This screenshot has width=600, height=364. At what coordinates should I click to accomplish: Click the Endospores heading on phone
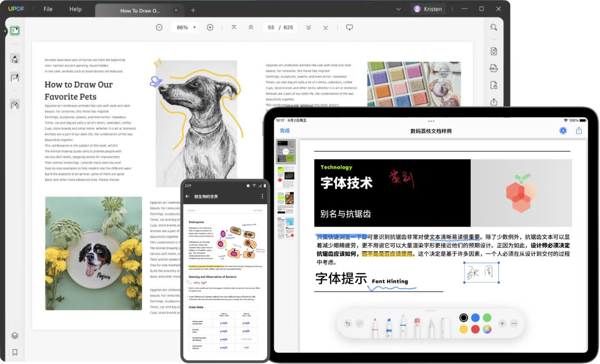click(x=196, y=222)
